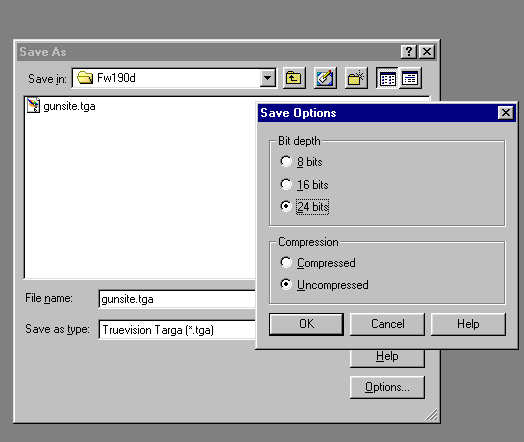Click Cancel in Save Options dialog
The width and height of the screenshot is (524, 442).
click(387, 324)
